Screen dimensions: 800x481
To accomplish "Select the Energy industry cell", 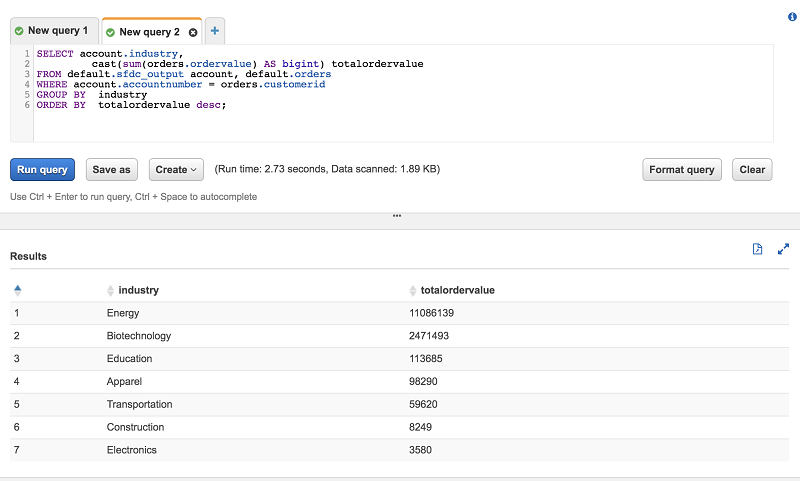I will pyautogui.click(x=123, y=313).
